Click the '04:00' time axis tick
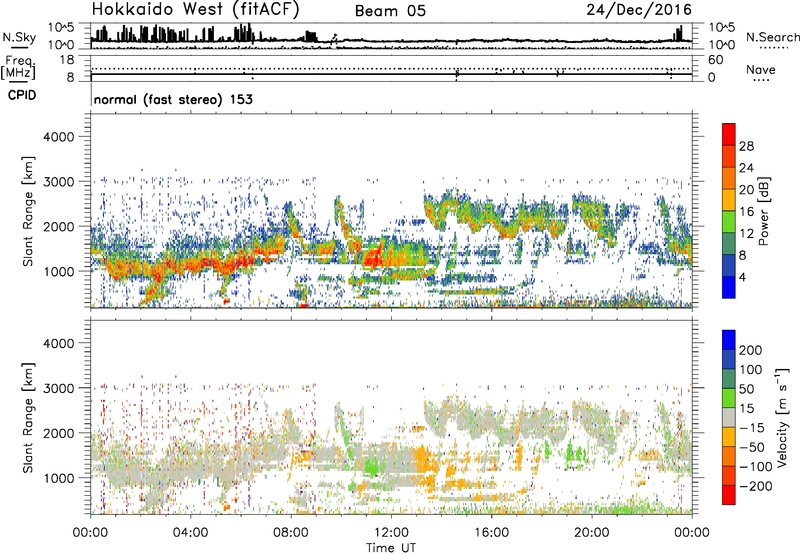Image resolution: width=800 pixels, height=554 pixels. [190, 533]
